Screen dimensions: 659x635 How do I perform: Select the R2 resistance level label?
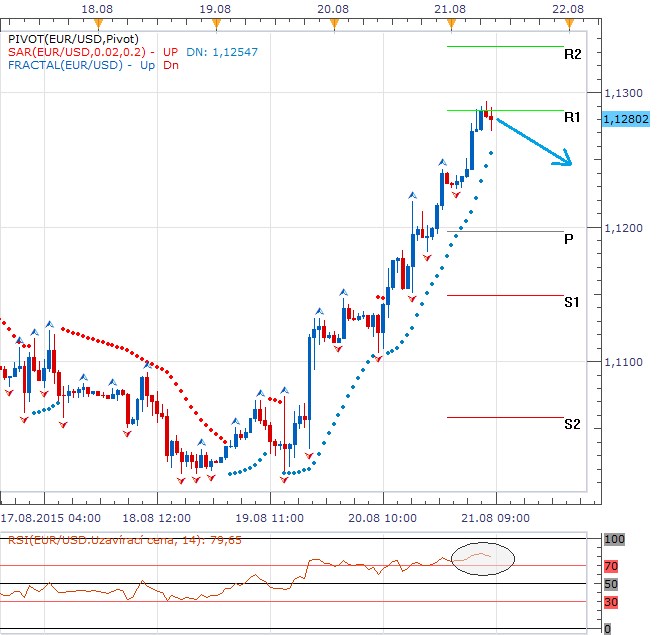[x=572, y=54]
